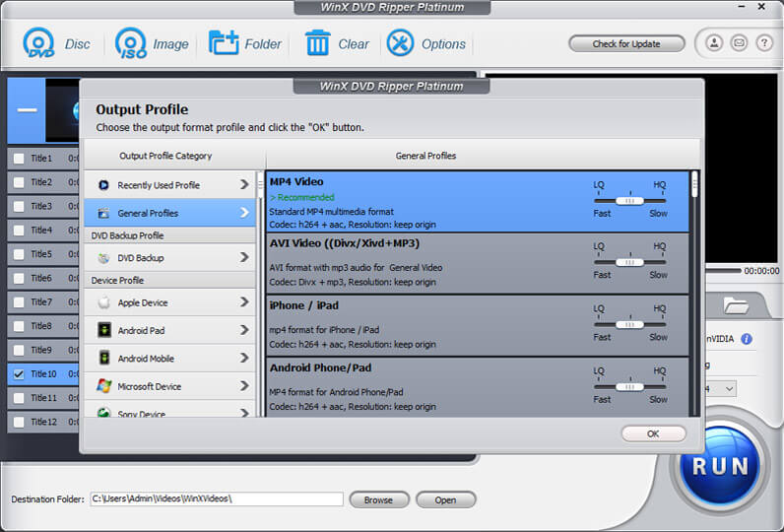Select the MP4 Video profile
The height and width of the screenshot is (532, 784).
click(x=478, y=202)
